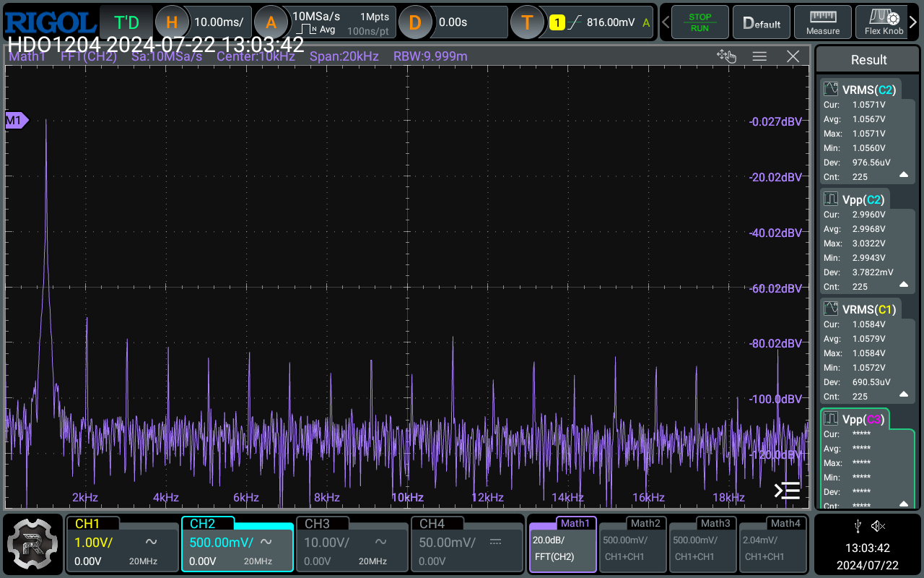Click the 0.00s delay value

(x=453, y=22)
